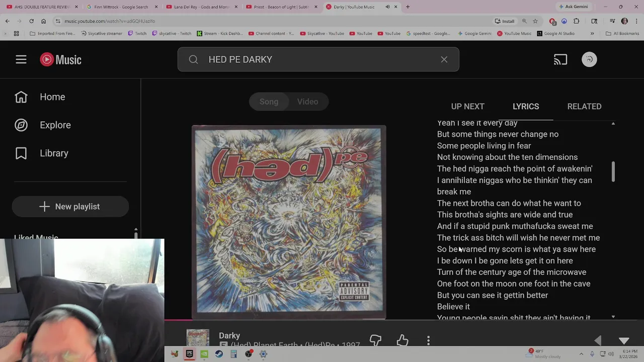This screenshot has width=644, height=362.
Task: Click the lyrics panel scrollbar thumb
Action: (613, 172)
